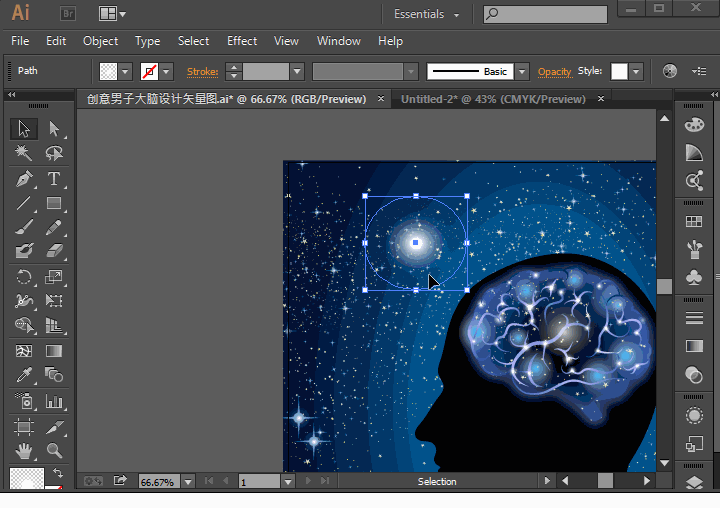The height and width of the screenshot is (508, 720).
Task: Choose the Magic Wand tool
Action: [24, 153]
